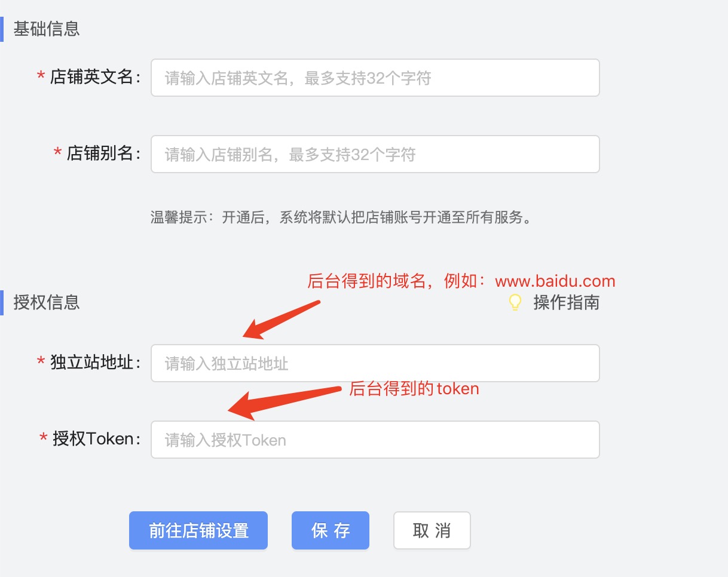Save the form with 保存 button
Image resolution: width=728 pixels, height=577 pixels.
pyautogui.click(x=331, y=530)
